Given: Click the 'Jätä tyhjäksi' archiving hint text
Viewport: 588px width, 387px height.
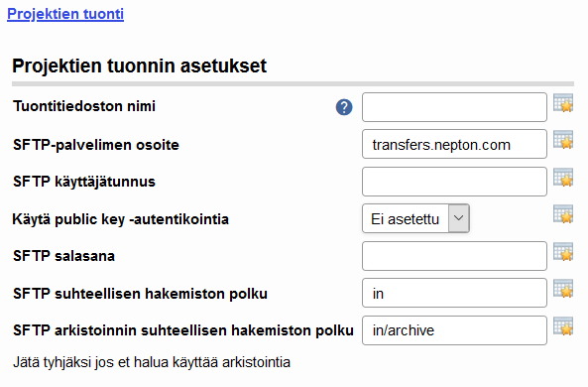Looking at the screenshot, I should [x=152, y=362].
